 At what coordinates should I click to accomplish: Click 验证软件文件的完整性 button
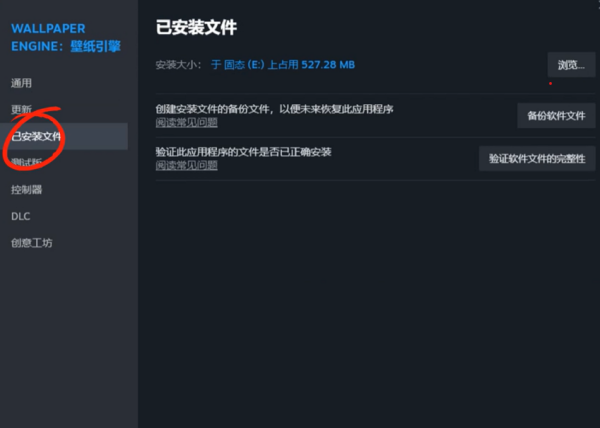coord(537,158)
